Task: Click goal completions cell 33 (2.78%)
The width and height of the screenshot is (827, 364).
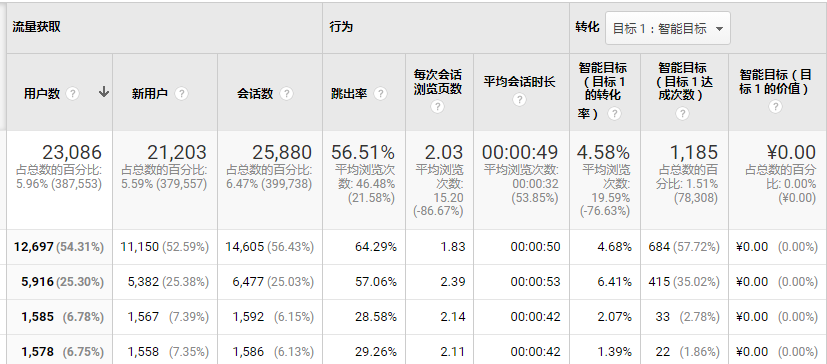Action: click(x=688, y=317)
